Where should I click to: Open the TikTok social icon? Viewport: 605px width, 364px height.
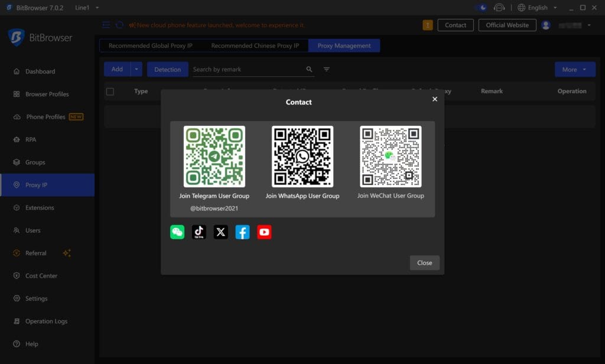pos(199,232)
